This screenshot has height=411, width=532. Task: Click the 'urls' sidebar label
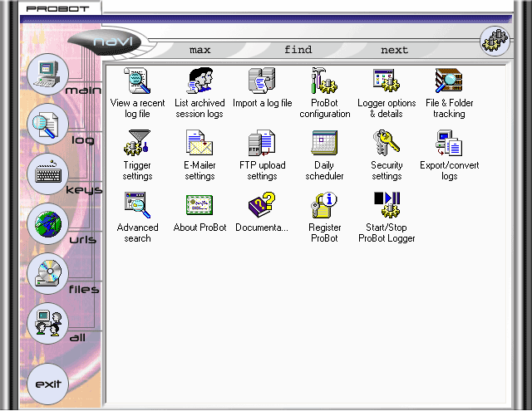(x=83, y=240)
